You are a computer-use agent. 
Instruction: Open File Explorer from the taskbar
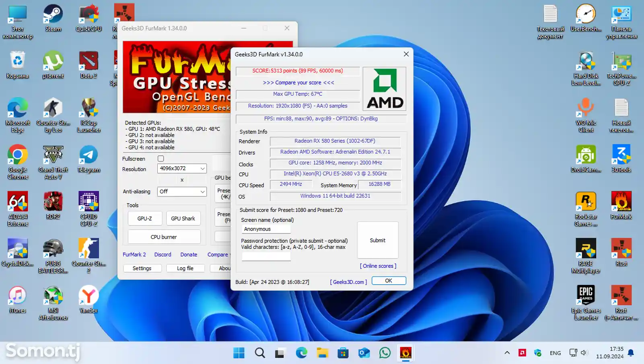coord(322,353)
